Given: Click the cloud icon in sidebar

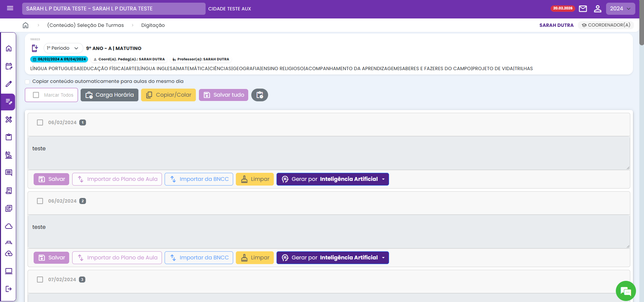Looking at the screenshot, I should [x=9, y=226].
